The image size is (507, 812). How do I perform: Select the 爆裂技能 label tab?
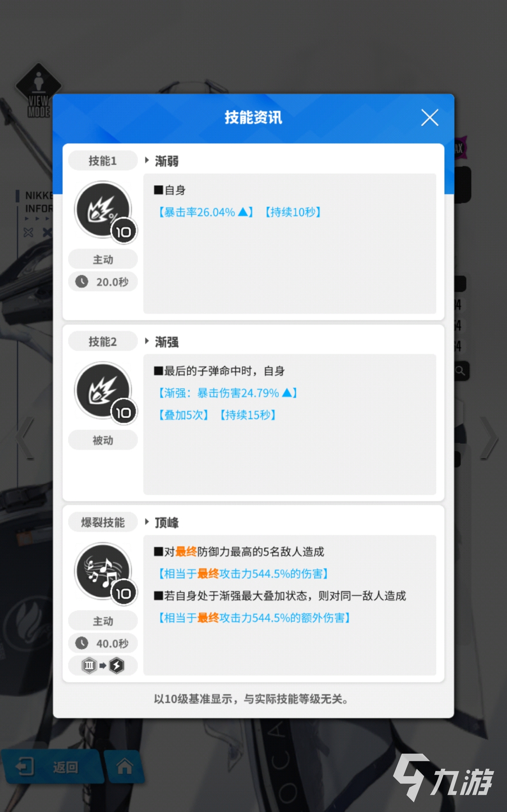[103, 522]
